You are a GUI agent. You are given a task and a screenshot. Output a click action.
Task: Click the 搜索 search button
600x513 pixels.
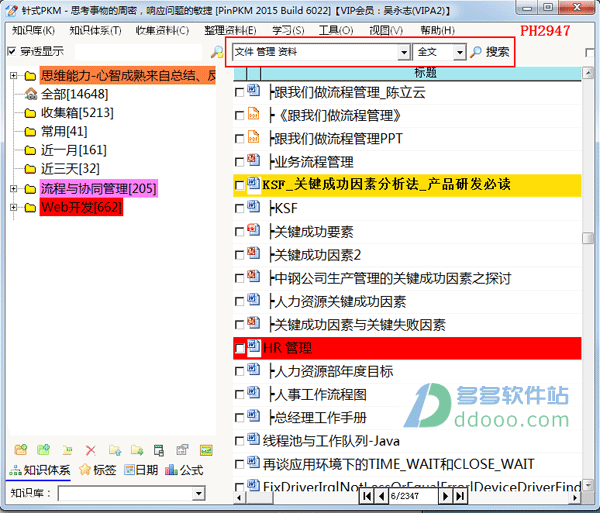[x=490, y=52]
